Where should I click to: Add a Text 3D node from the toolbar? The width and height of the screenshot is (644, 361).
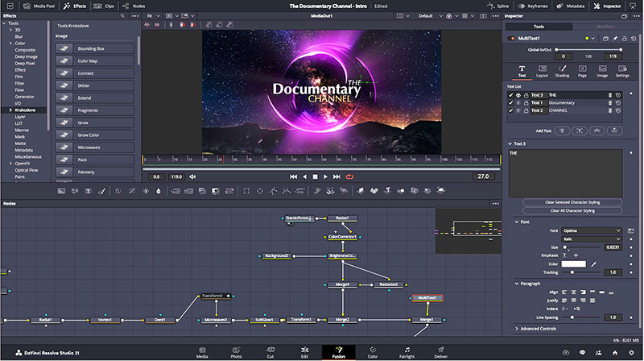click(x=387, y=190)
